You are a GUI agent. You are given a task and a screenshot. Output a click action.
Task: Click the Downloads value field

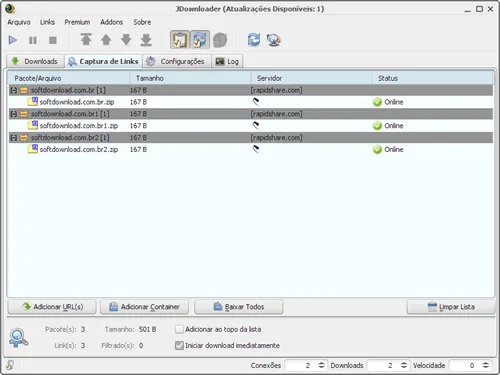point(384,365)
